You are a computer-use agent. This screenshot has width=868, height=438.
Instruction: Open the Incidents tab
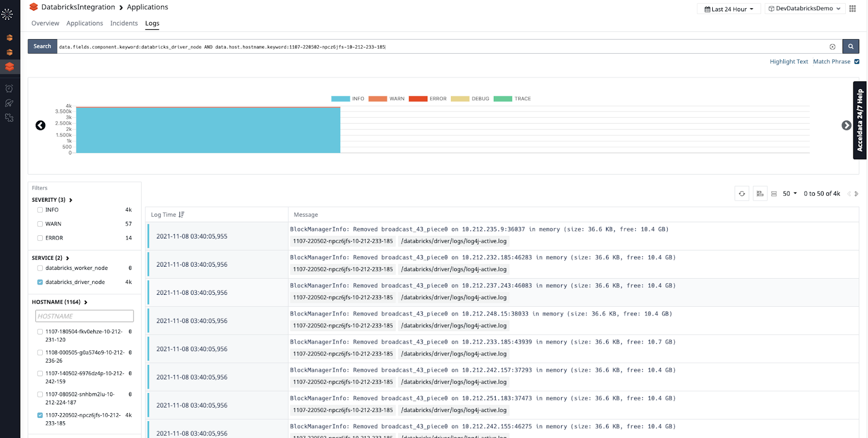click(124, 23)
